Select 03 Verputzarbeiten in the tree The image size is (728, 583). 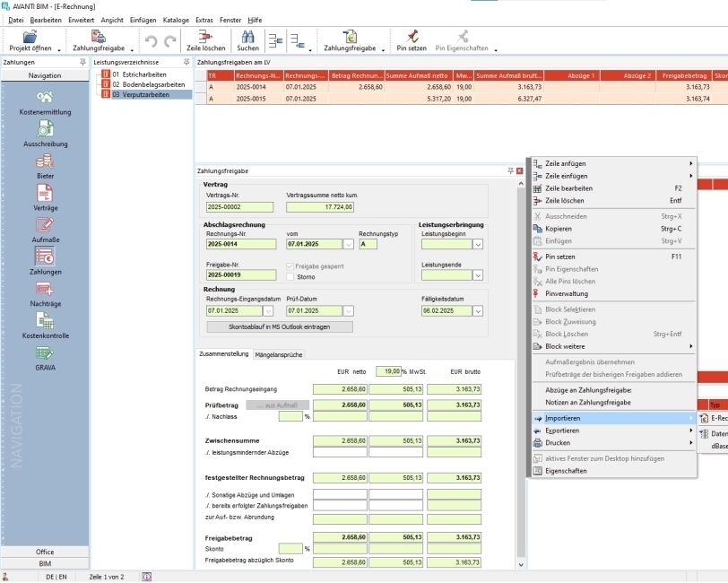click(x=141, y=94)
